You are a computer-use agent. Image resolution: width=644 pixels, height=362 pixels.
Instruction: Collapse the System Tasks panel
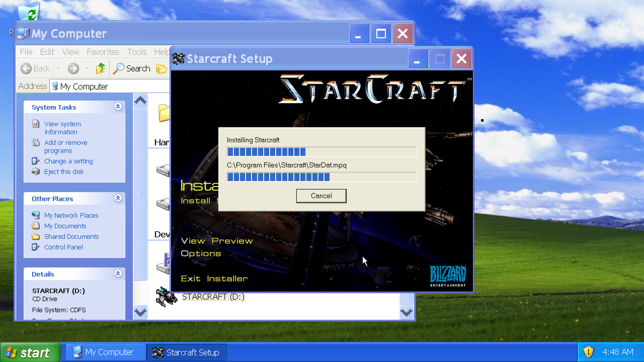(118, 107)
